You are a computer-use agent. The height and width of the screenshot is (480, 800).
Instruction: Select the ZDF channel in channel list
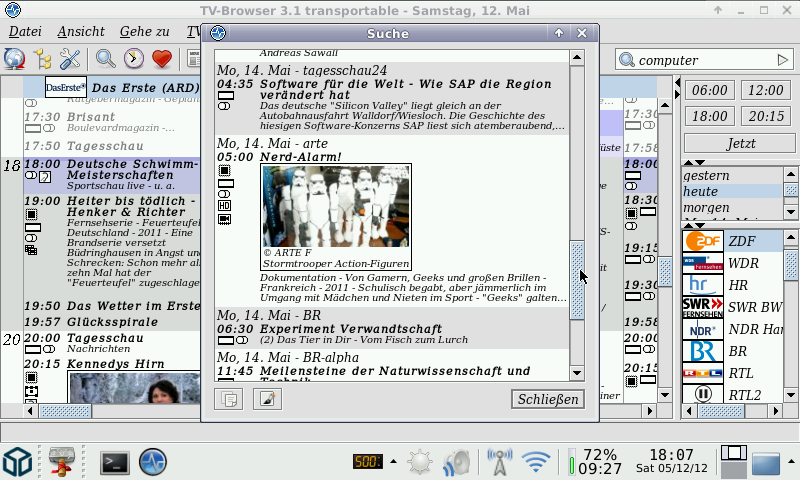click(x=741, y=241)
